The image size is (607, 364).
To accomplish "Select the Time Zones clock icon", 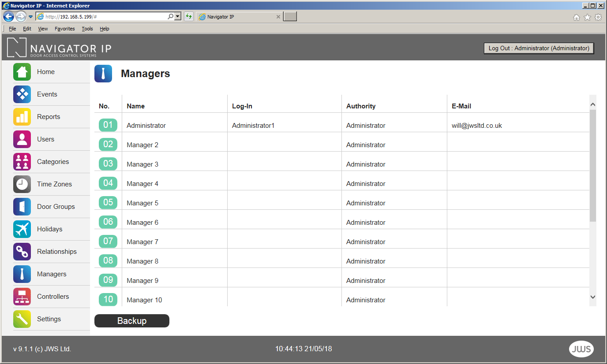I will click(x=22, y=184).
